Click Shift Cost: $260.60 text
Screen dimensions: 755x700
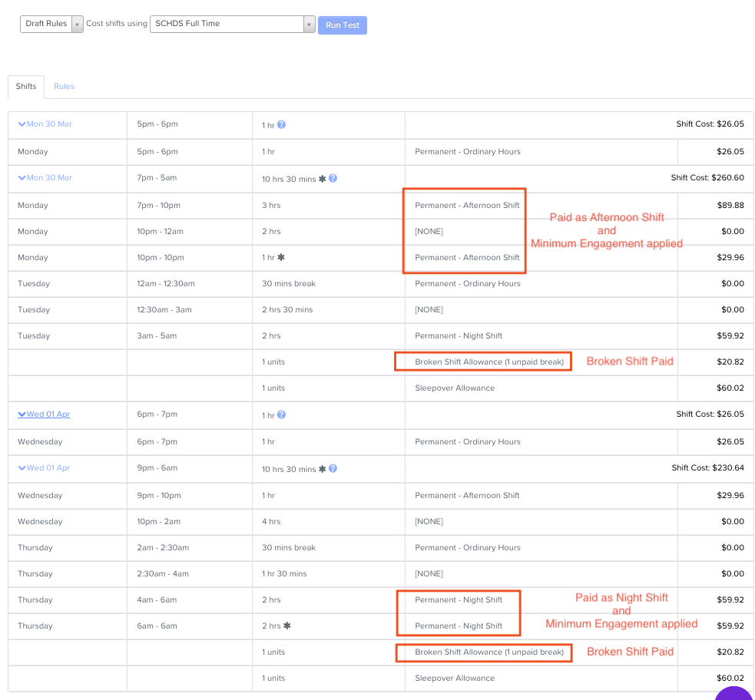[707, 178]
